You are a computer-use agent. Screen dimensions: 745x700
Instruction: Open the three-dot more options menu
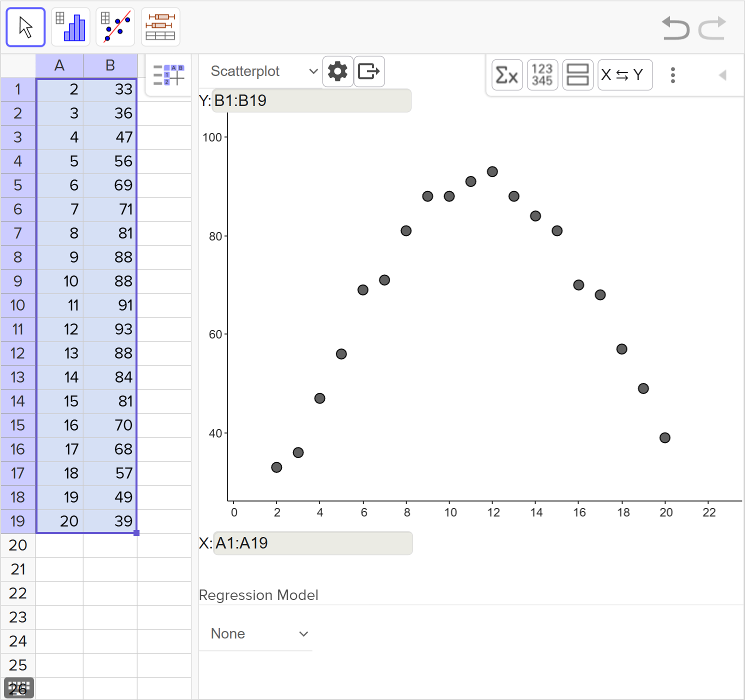(x=673, y=75)
